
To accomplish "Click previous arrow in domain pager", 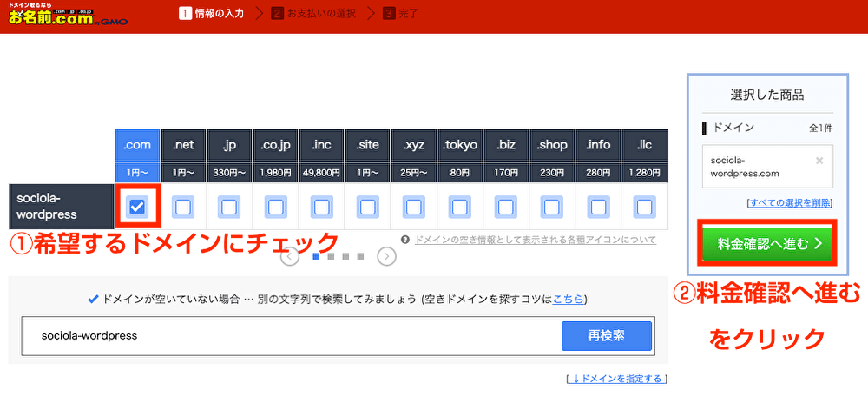I will pos(291,256).
